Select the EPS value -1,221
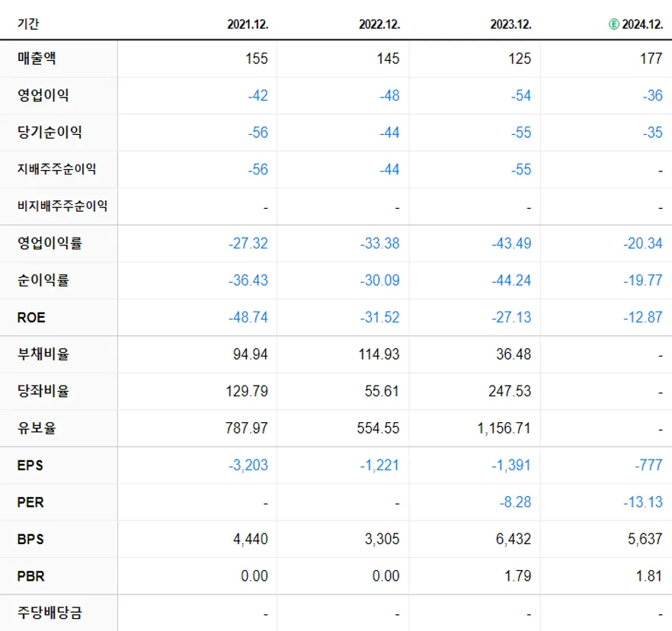Image resolution: width=672 pixels, height=631 pixels. (x=379, y=465)
